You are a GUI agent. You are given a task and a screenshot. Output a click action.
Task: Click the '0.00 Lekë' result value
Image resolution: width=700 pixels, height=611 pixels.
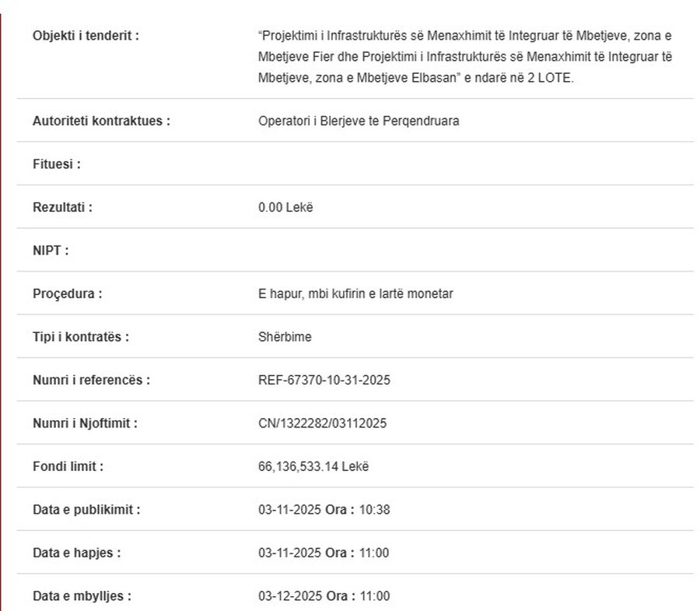tap(285, 208)
